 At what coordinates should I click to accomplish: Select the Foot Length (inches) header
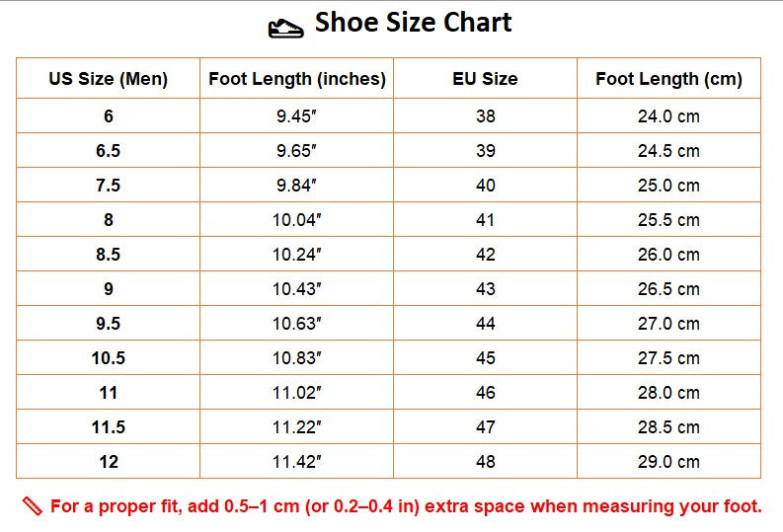296,78
